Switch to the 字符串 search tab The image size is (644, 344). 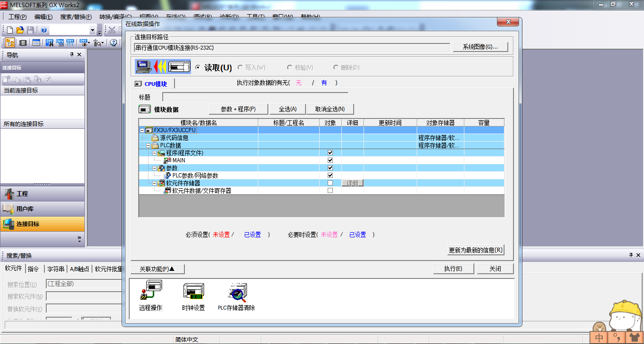coord(56,269)
